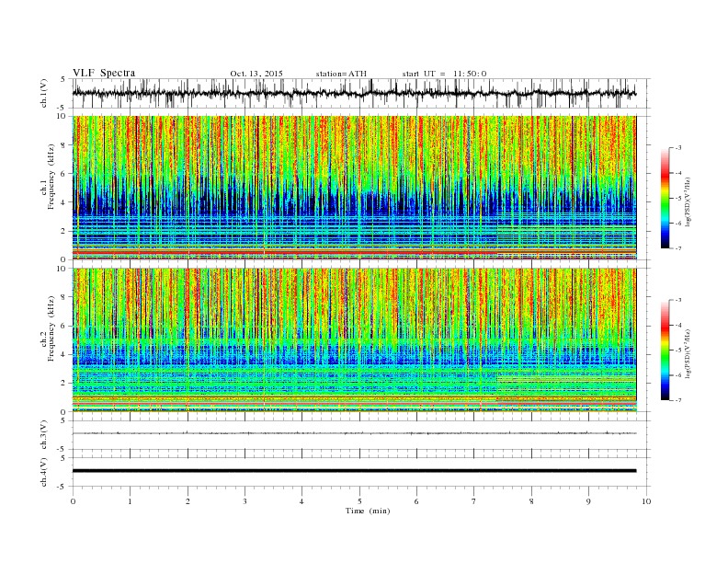Click the "ch.3(V)" axis label
This screenshot has width=728, height=563.
point(44,435)
